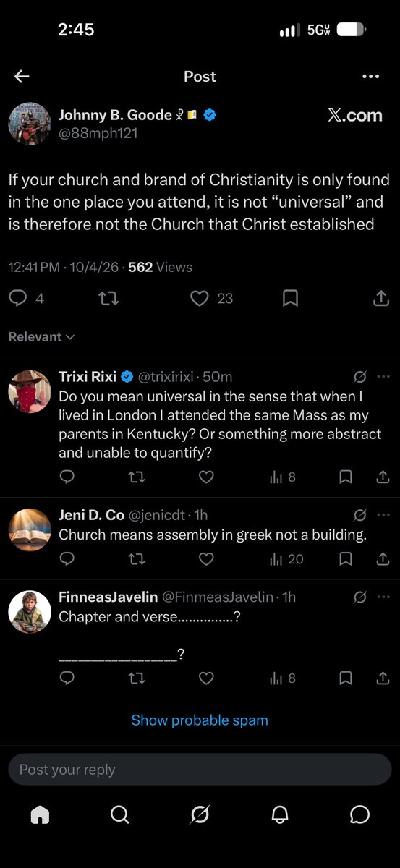Share the main post via upload icon

pos(380,298)
